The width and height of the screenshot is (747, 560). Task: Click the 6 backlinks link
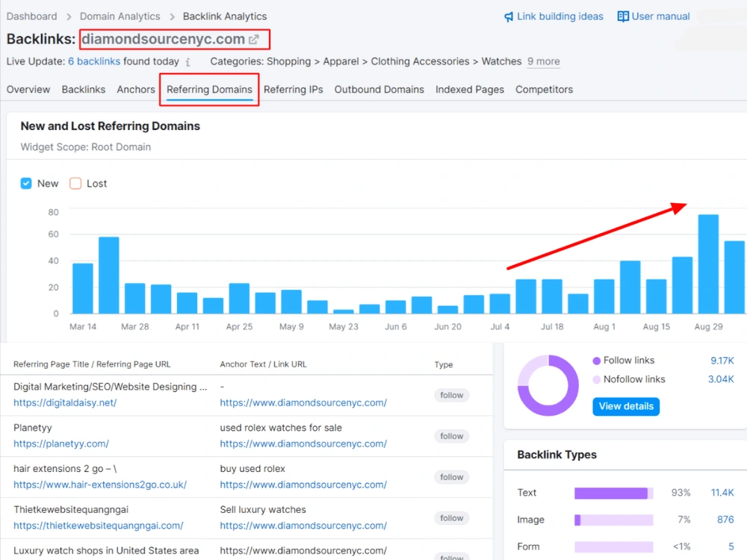point(94,61)
